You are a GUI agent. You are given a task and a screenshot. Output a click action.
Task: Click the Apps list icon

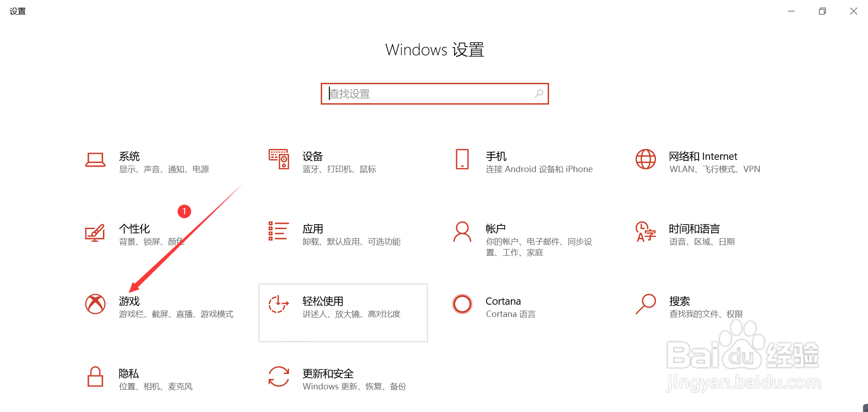(x=279, y=231)
